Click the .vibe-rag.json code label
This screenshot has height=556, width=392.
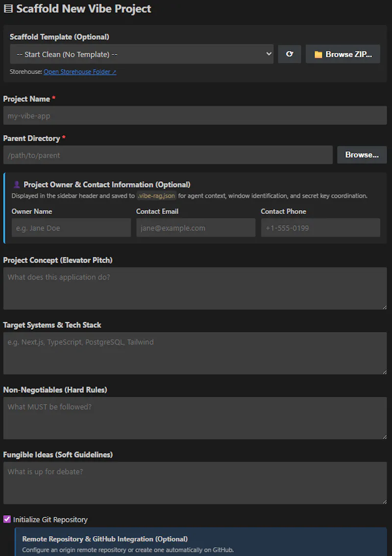156,196
